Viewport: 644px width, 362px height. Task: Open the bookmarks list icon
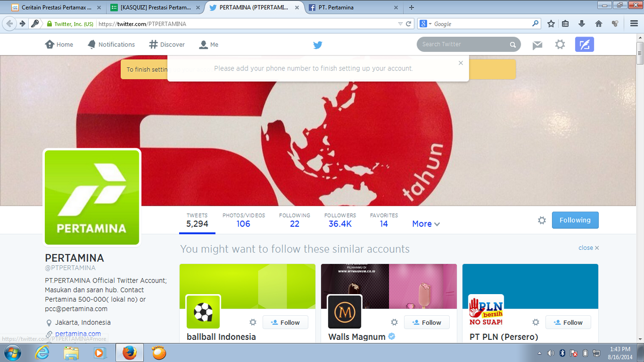(x=566, y=24)
